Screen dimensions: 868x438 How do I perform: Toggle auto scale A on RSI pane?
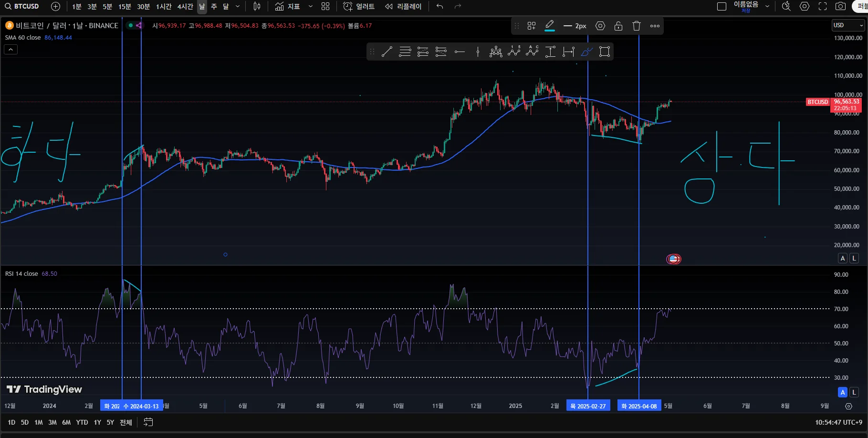click(843, 392)
